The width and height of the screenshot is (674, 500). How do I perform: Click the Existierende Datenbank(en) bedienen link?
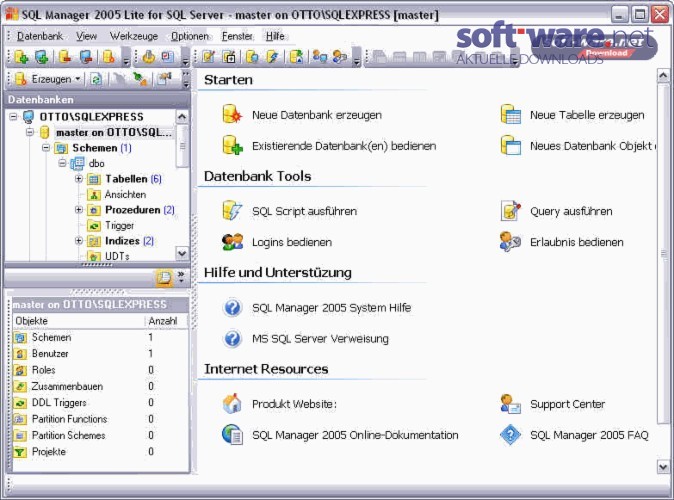(344, 146)
